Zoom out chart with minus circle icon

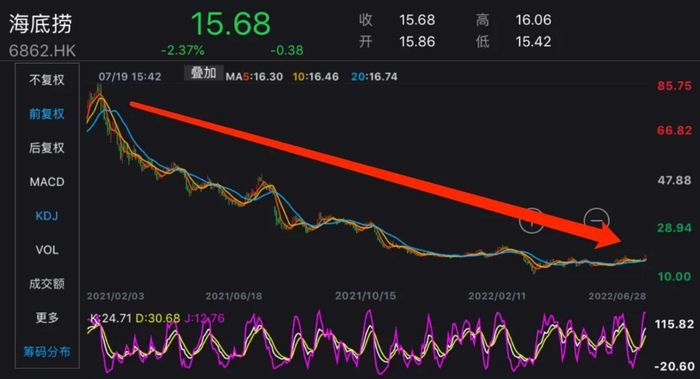point(596,220)
